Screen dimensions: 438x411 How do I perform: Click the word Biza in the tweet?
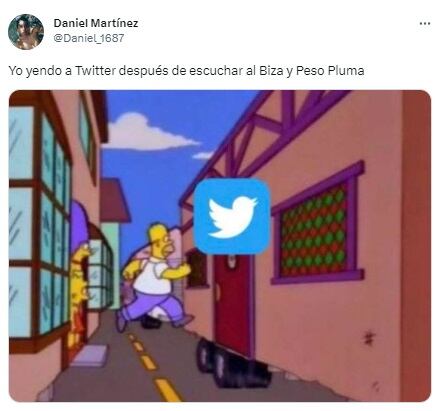click(271, 71)
